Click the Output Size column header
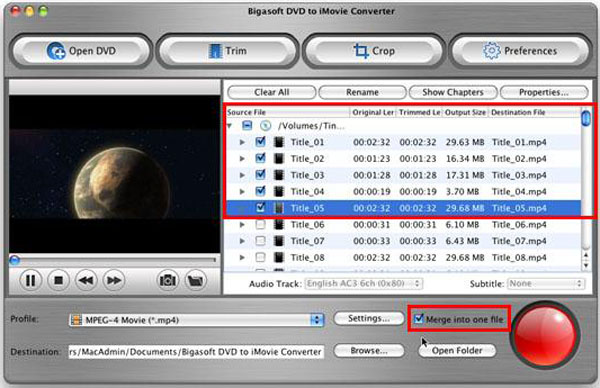 (x=465, y=112)
